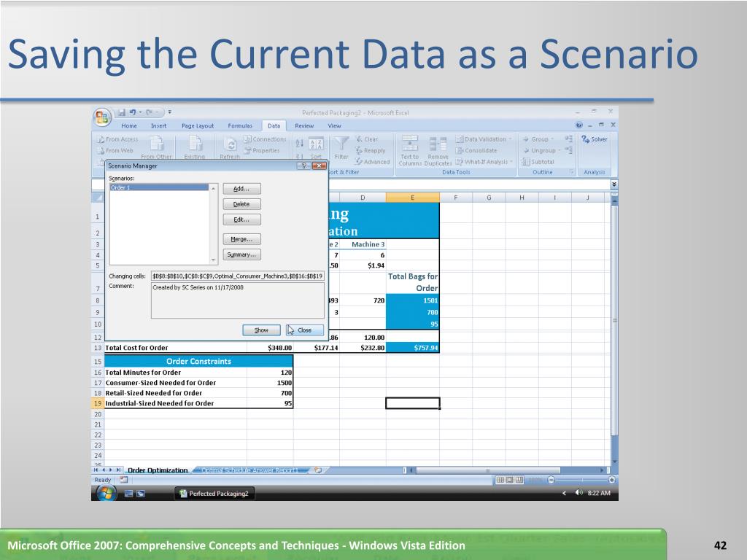
Task: Click Reapply in Sort & Filter group
Action: pos(371,150)
